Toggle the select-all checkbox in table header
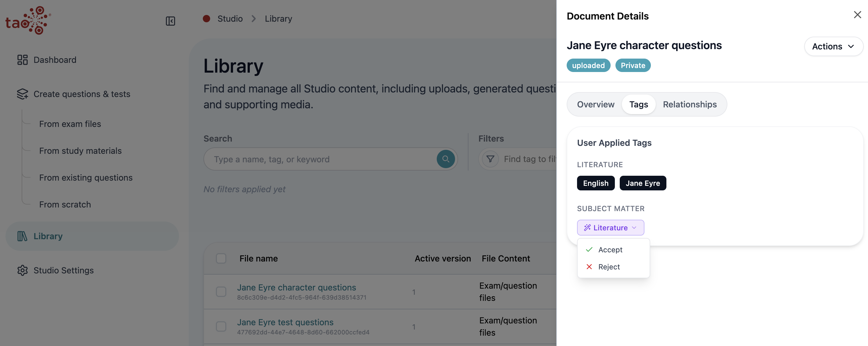This screenshot has width=868, height=346. pos(221,258)
